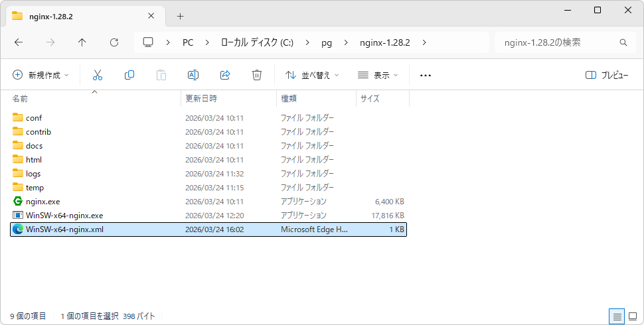
Task: Click the 2026/03/24 16:02 date cell
Action: pyautogui.click(x=214, y=229)
